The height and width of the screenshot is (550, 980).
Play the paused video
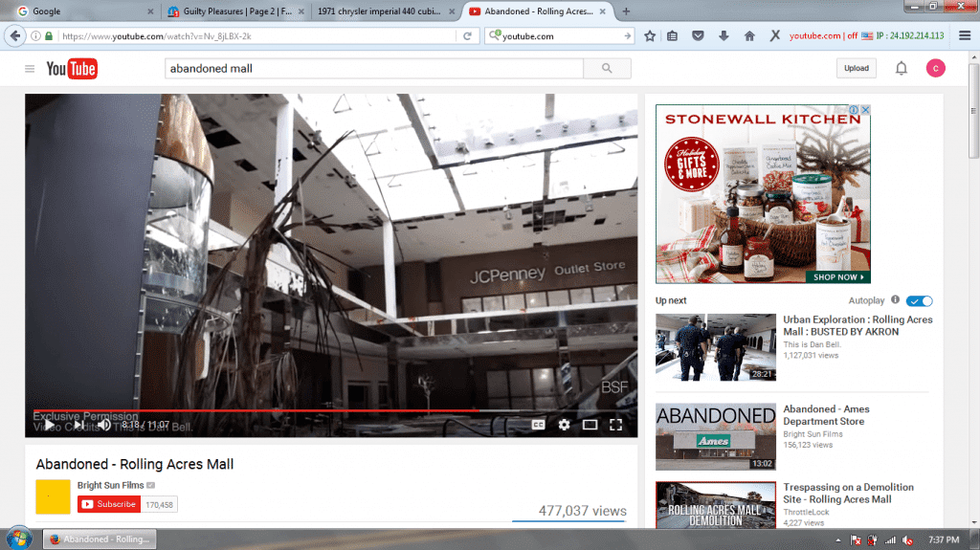click(x=49, y=425)
